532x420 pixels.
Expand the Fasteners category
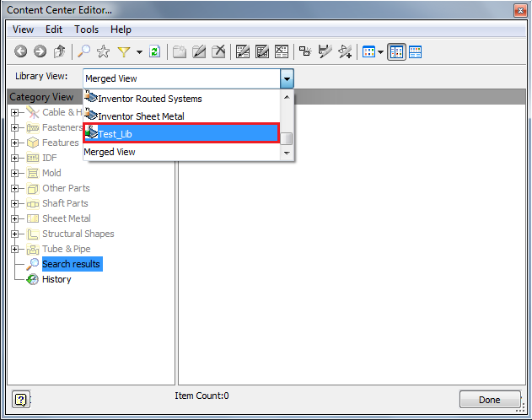tap(14, 127)
